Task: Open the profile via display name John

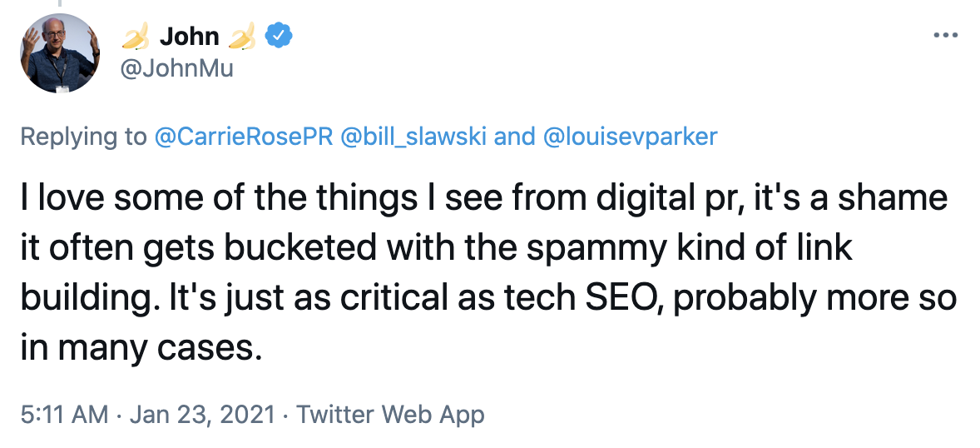Action: click(190, 37)
